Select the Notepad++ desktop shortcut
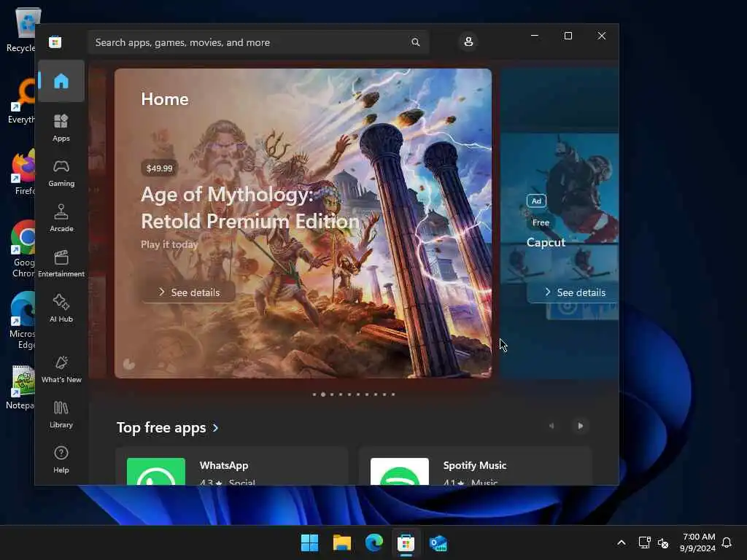This screenshot has height=560, width=747. [x=21, y=388]
